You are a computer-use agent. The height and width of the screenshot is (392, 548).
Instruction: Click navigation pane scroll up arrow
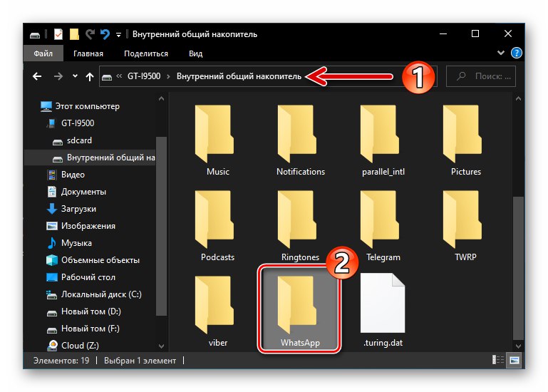[161, 99]
